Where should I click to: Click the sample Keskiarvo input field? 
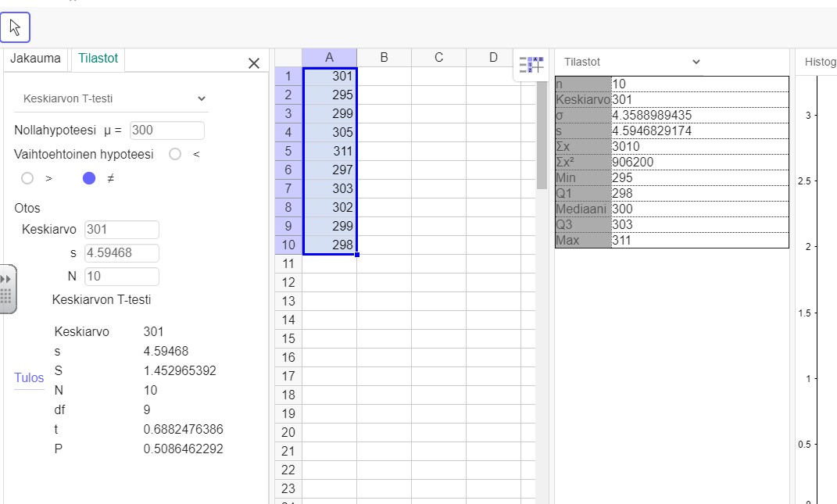point(121,230)
